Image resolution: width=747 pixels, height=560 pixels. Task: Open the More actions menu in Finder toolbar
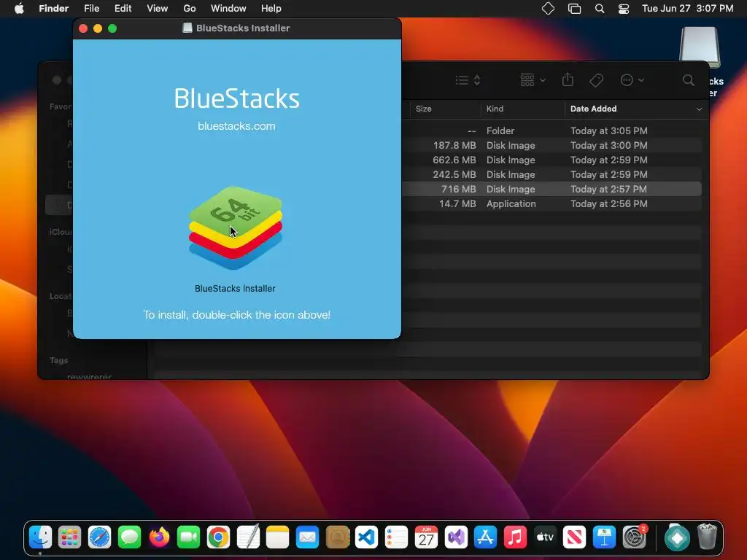click(632, 80)
